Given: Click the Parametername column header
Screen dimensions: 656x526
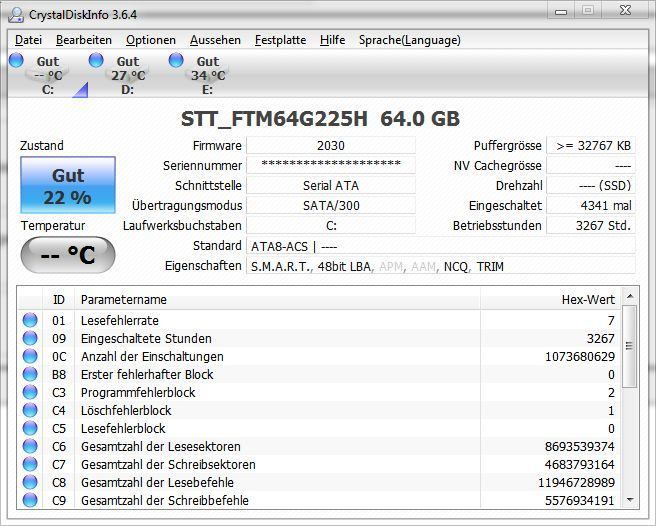Looking at the screenshot, I should tap(277, 300).
